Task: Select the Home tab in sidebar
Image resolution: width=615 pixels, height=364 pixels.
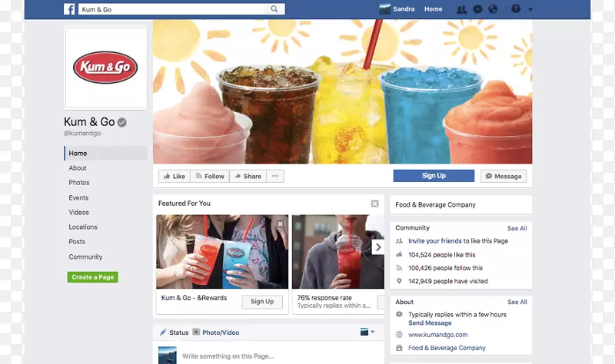Action: click(x=106, y=153)
